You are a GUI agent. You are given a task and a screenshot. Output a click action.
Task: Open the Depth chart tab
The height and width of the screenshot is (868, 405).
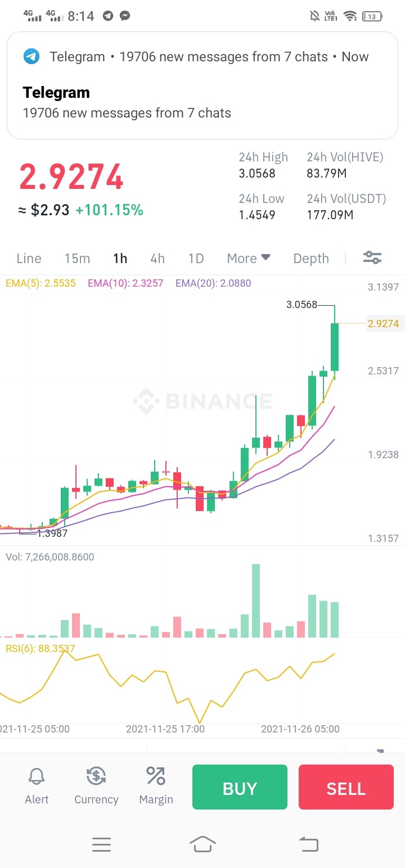pos(311,258)
